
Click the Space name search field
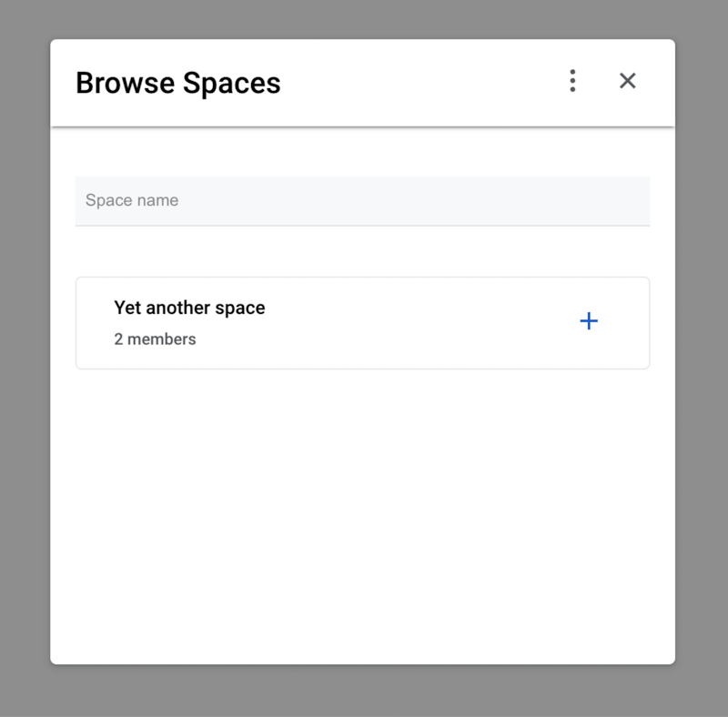pyautogui.click(x=362, y=200)
